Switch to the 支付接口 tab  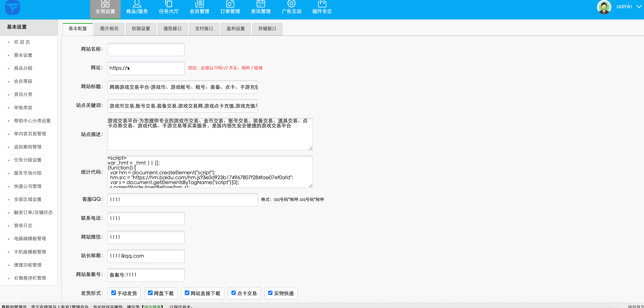pyautogui.click(x=204, y=29)
